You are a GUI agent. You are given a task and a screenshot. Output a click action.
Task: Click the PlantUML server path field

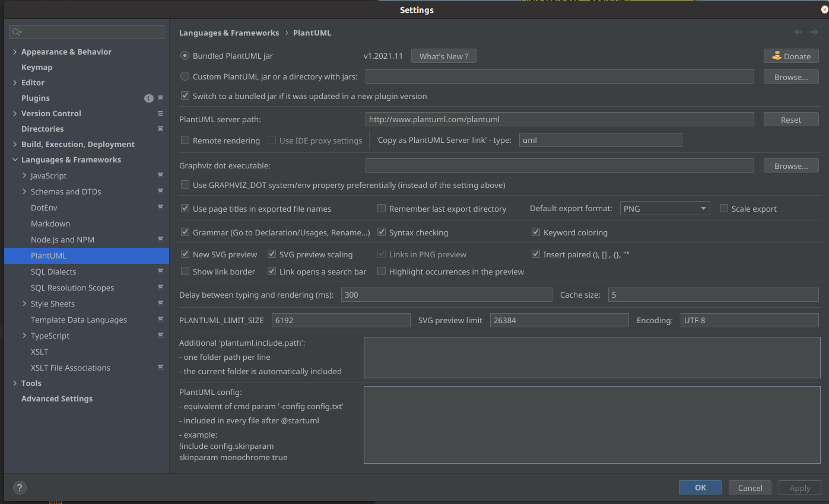560,119
